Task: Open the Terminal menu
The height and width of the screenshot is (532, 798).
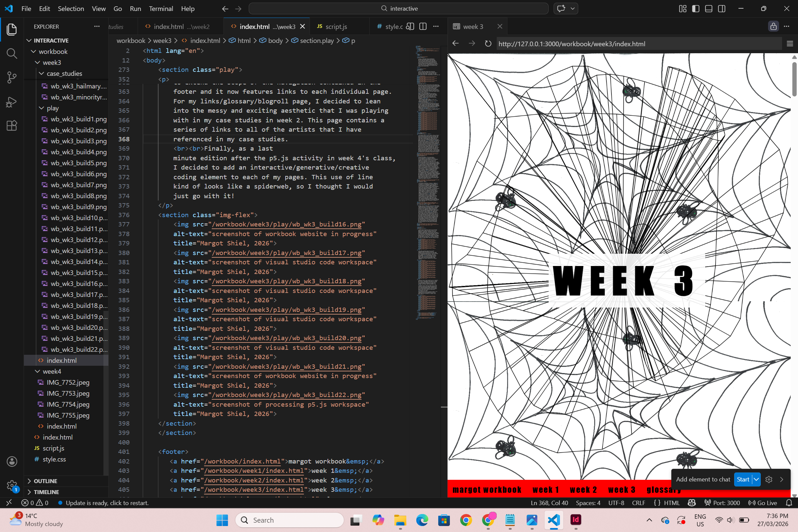Action: pos(161,9)
